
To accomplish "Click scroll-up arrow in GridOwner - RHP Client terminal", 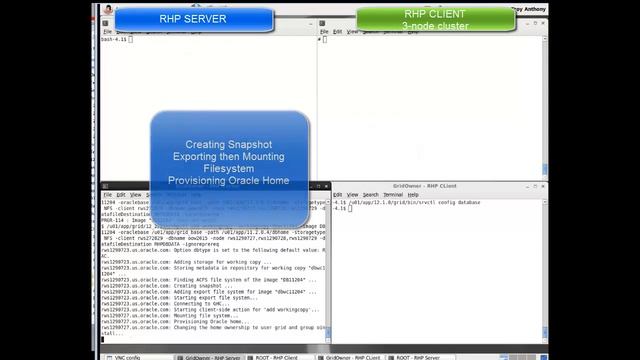I will click(x=544, y=202).
